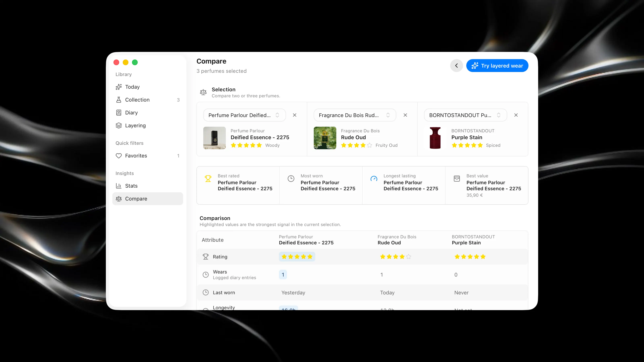
Task: Open the Perfume Parlour Deified selector dropdown
Action: click(245, 115)
